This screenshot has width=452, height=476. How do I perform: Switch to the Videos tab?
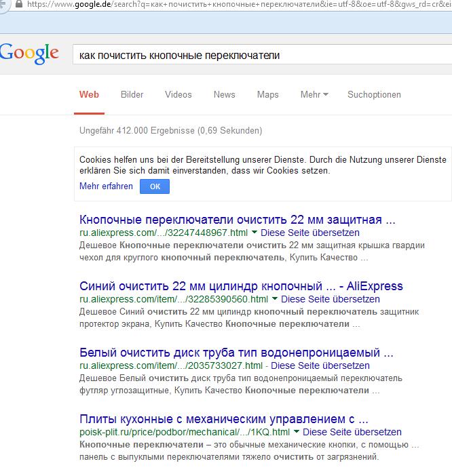[x=178, y=94]
